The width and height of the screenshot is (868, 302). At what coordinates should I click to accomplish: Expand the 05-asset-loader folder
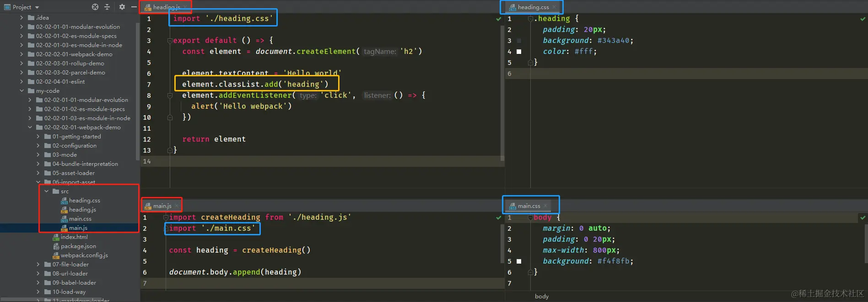click(38, 173)
